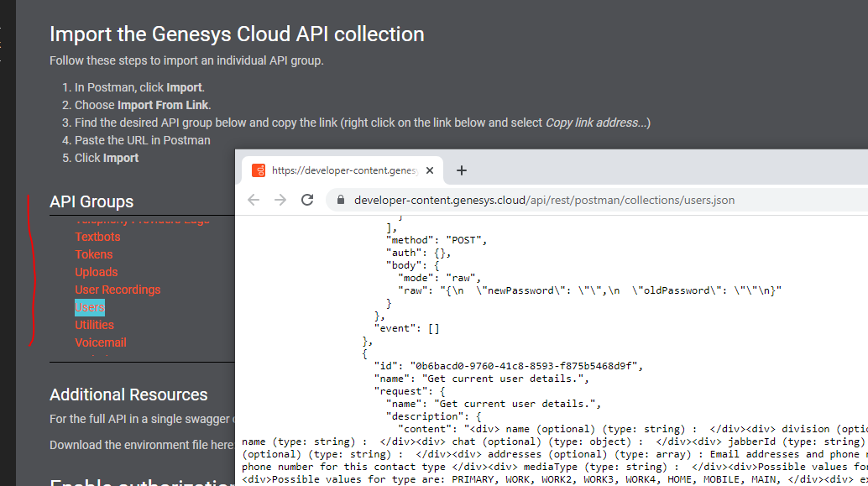This screenshot has height=486, width=868.
Task: View site security info via the lock icon
Action: click(x=337, y=200)
